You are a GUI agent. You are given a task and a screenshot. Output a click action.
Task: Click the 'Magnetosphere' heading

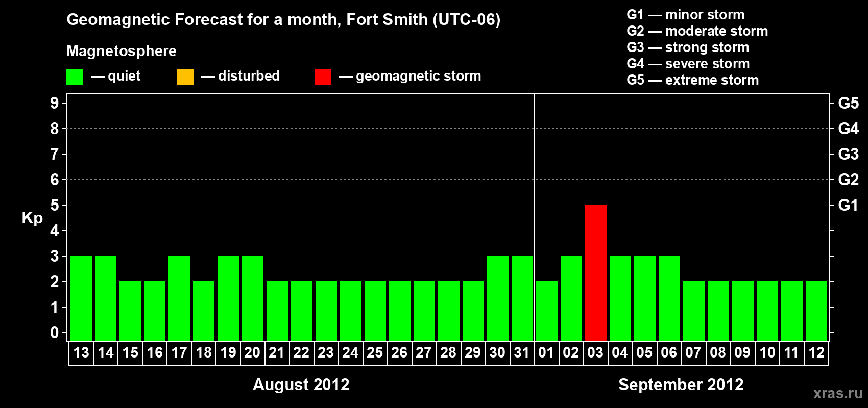(122, 51)
